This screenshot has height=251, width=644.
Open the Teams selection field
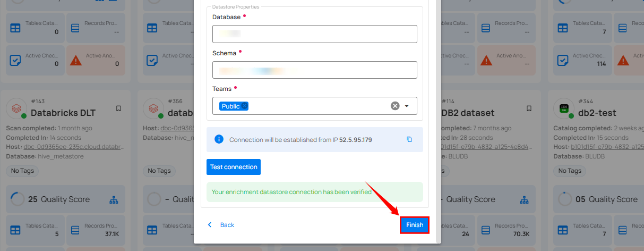314,106
